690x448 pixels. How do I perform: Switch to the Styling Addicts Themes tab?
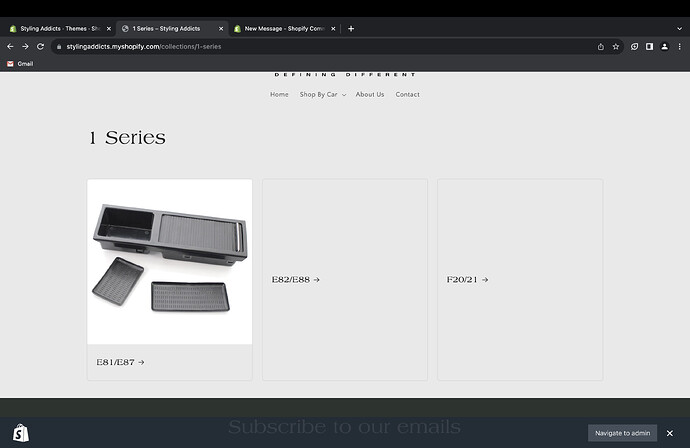pyautogui.click(x=59, y=29)
